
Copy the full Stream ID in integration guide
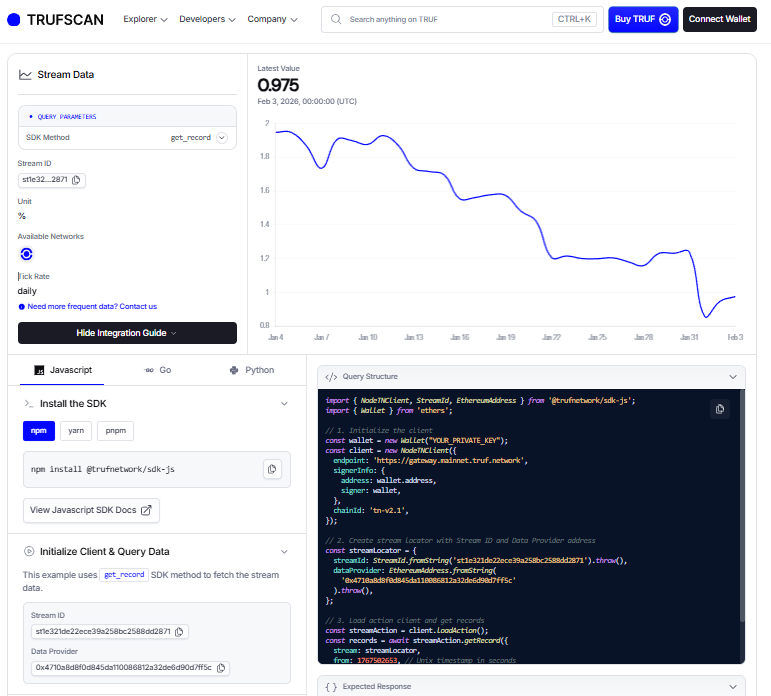pyautogui.click(x=179, y=632)
